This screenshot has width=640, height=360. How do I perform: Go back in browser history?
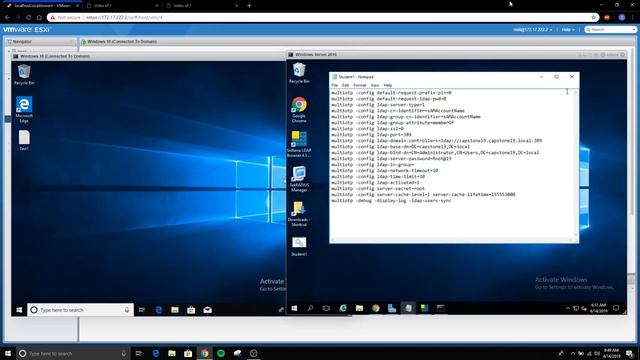(7, 18)
